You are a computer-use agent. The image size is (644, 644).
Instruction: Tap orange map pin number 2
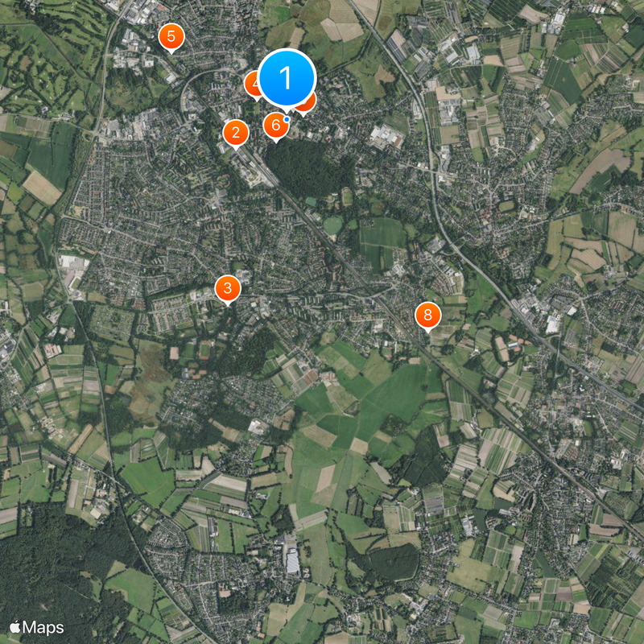236,133
